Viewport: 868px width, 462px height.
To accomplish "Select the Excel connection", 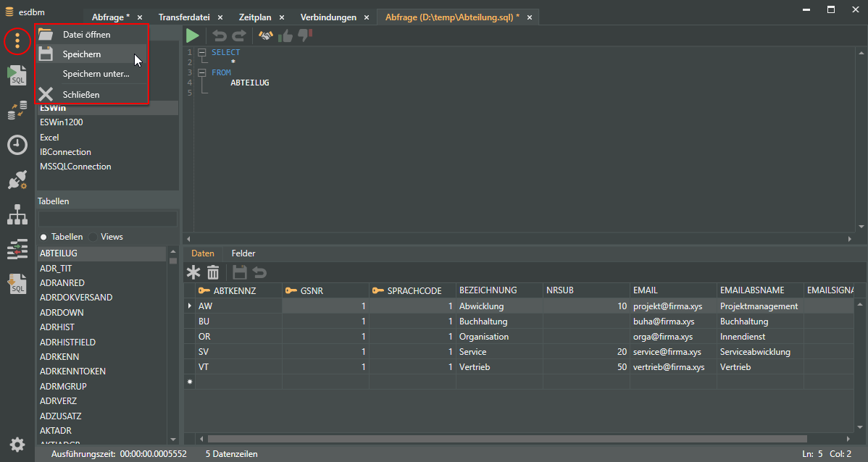I will (107, 137).
